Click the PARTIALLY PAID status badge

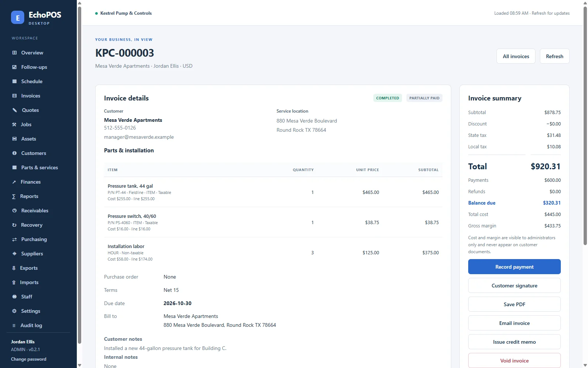click(424, 98)
